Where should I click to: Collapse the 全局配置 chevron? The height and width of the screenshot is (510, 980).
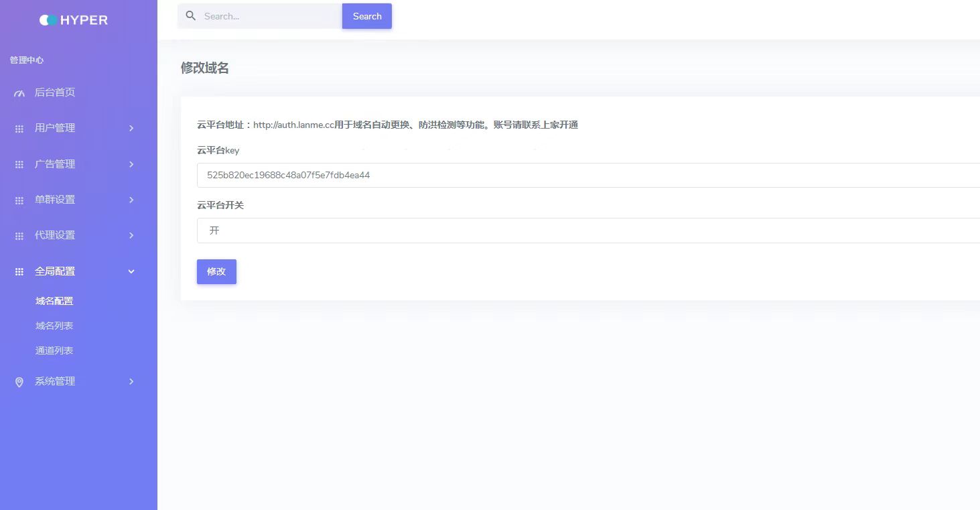131,271
